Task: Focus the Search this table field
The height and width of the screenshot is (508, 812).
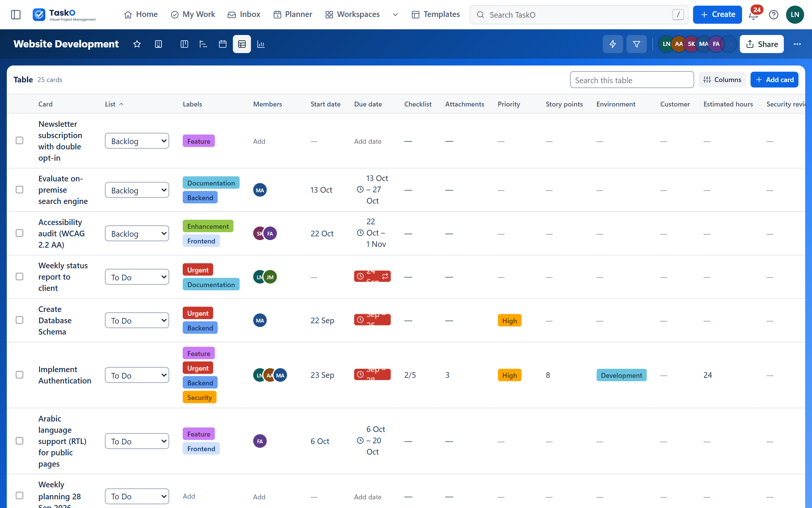Action: pos(632,80)
